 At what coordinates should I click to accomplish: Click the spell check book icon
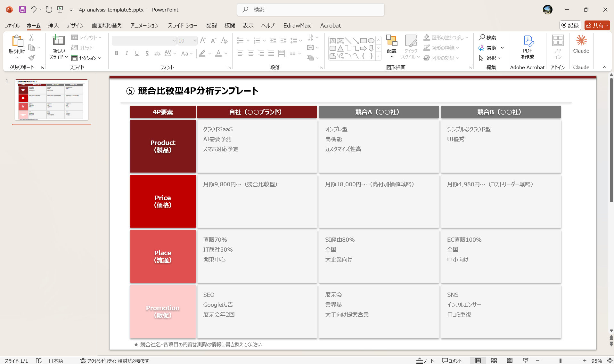tap(38, 361)
